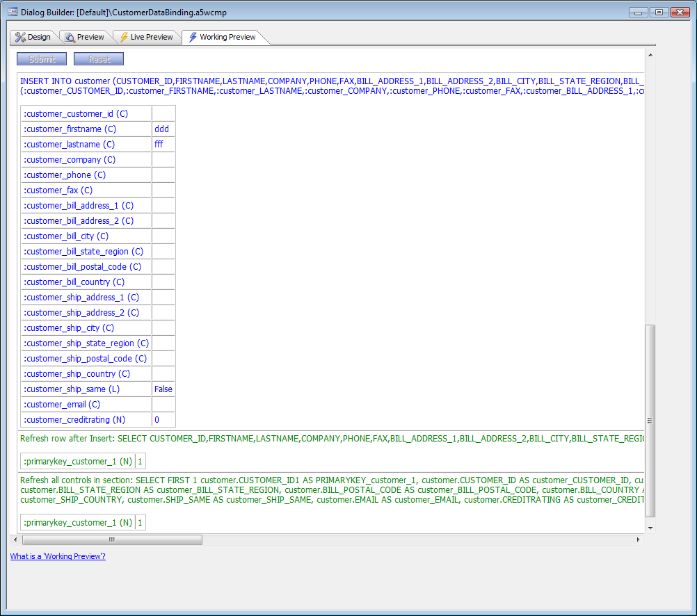This screenshot has width=697, height=616.
Task: Click the Submit button
Action: (42, 58)
